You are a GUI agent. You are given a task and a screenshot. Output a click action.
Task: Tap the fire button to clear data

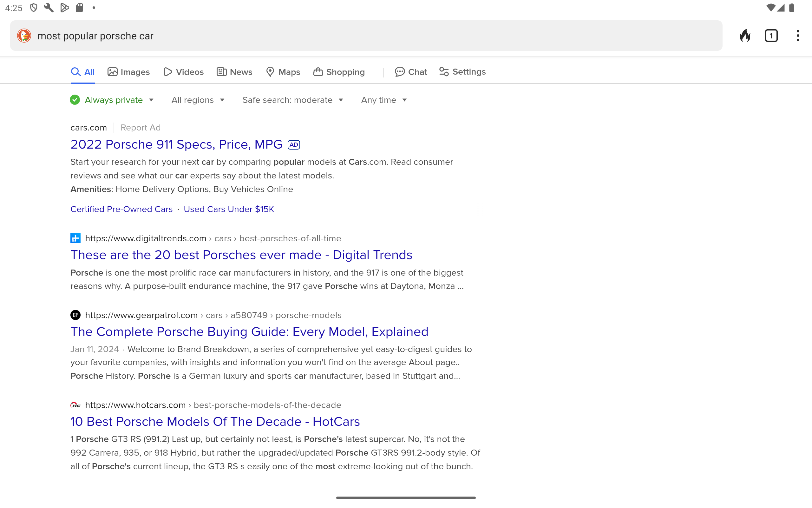pos(745,36)
